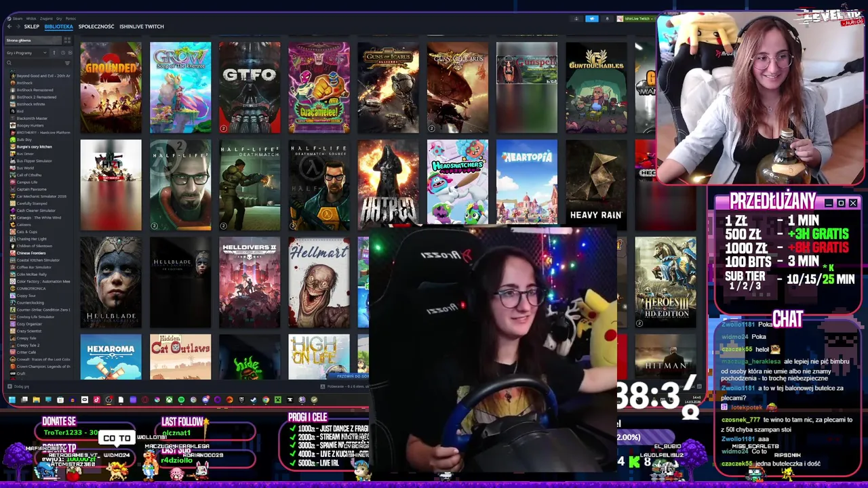Open the Guacamelee game cover
The width and height of the screenshot is (868, 488).
(319, 87)
